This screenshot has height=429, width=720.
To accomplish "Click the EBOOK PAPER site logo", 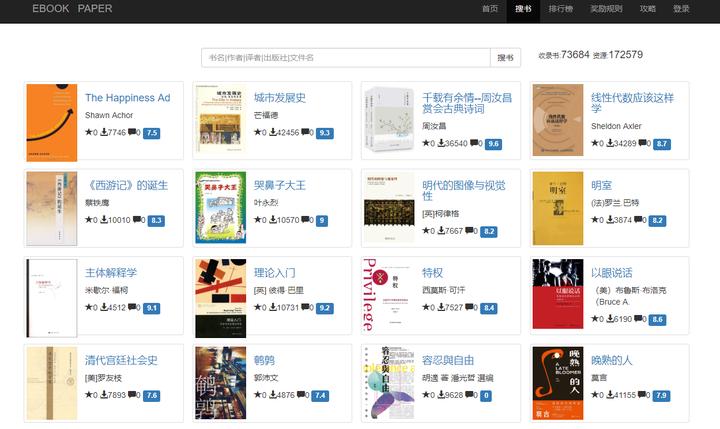I will tap(72, 9).
